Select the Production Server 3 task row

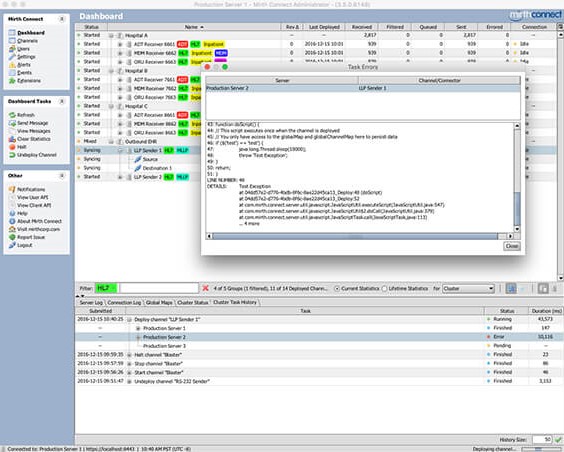click(x=318, y=346)
